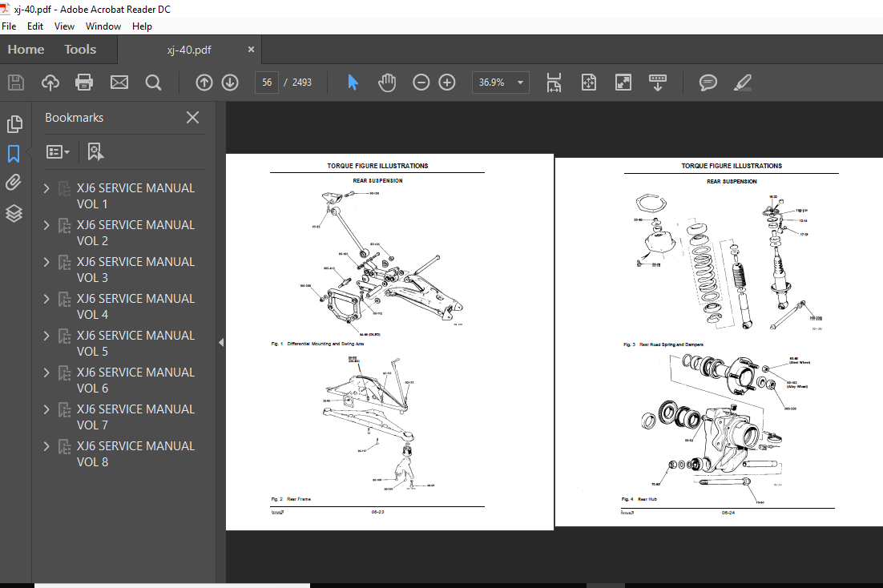This screenshot has height=588, width=883.
Task: Select the Hand pan tool
Action: pyautogui.click(x=387, y=83)
